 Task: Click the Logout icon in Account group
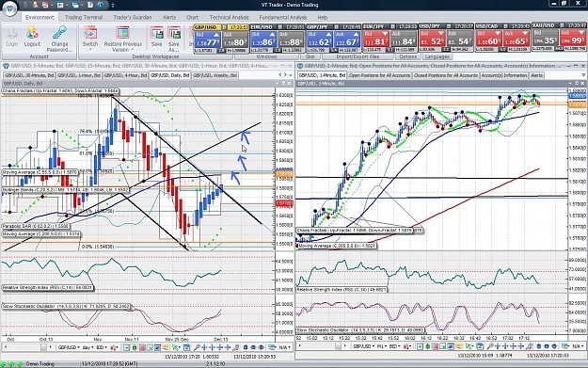(x=32, y=33)
